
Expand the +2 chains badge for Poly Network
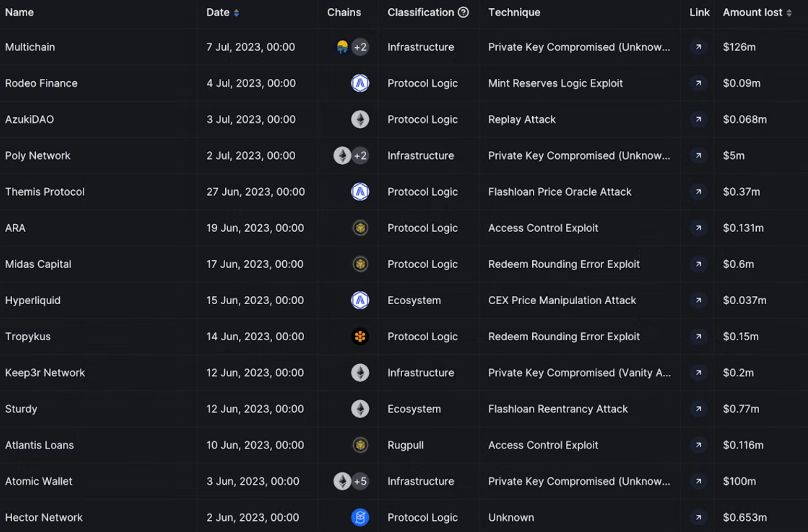point(361,156)
